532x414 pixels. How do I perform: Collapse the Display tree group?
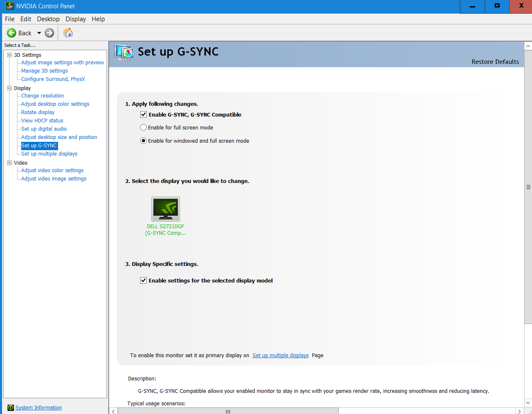[x=10, y=88]
